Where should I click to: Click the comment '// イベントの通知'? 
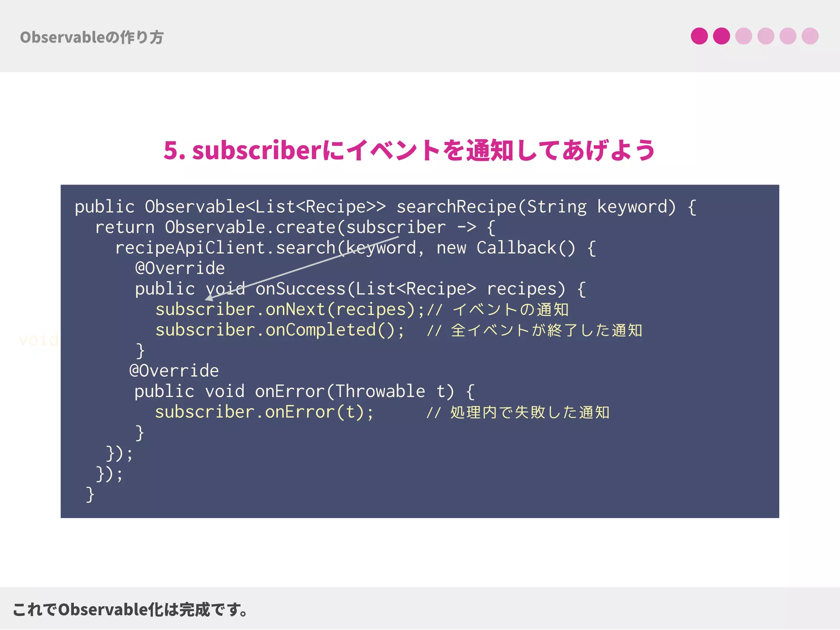click(x=498, y=310)
